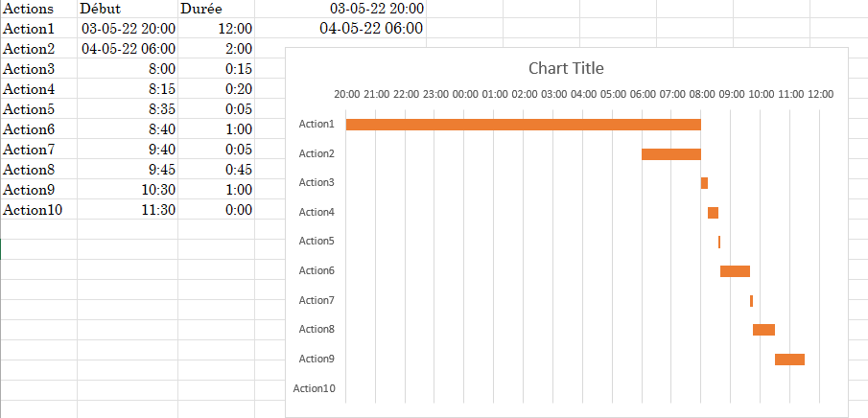Select the 10:30 start cell for Action9

[128, 189]
